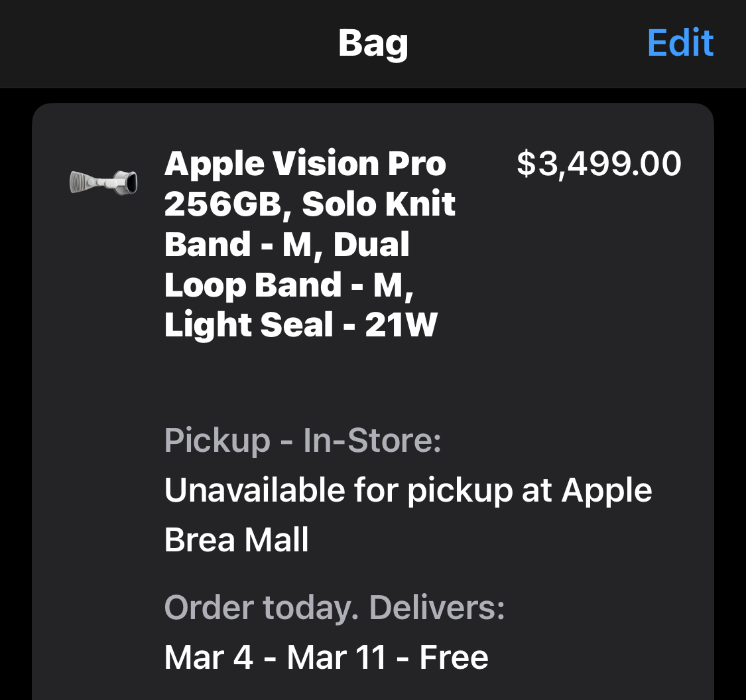Select the Brea Mall store name
The image size is (746, 700).
(x=236, y=539)
